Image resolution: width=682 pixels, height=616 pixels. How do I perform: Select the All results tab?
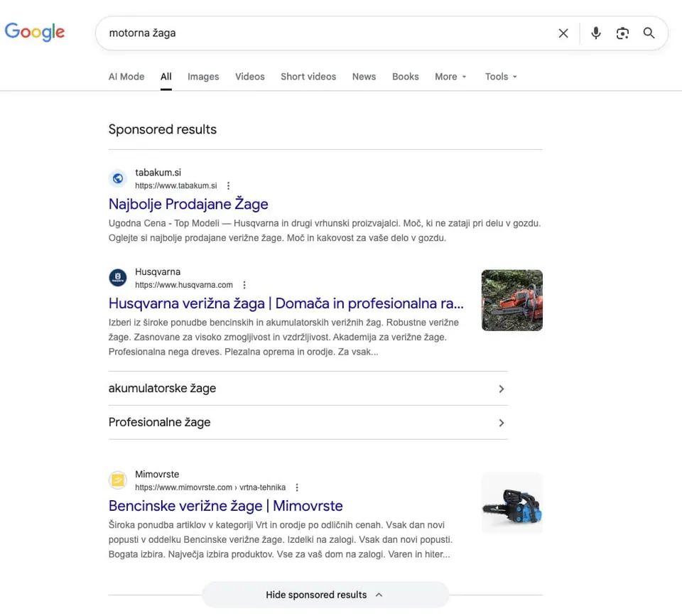coord(166,77)
